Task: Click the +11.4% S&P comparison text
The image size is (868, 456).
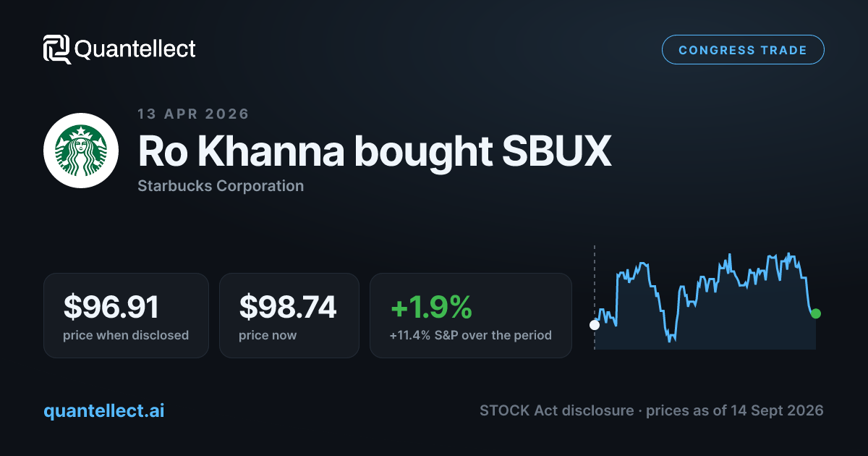Action: point(470,335)
